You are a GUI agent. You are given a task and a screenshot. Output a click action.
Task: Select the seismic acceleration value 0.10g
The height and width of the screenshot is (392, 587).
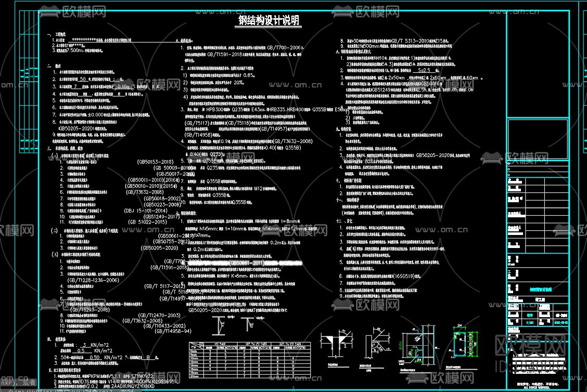(123, 87)
